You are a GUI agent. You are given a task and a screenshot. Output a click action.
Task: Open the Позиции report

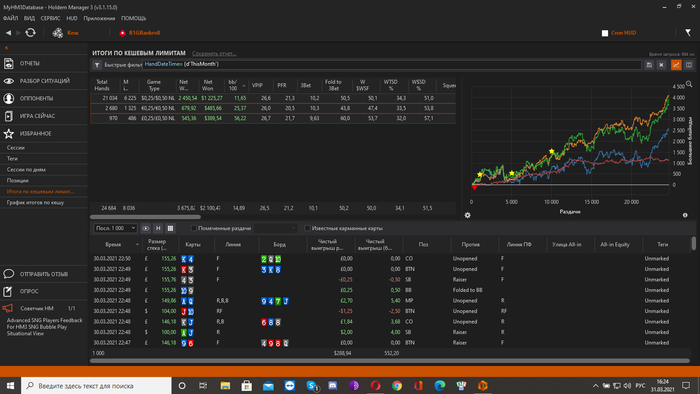pos(17,181)
